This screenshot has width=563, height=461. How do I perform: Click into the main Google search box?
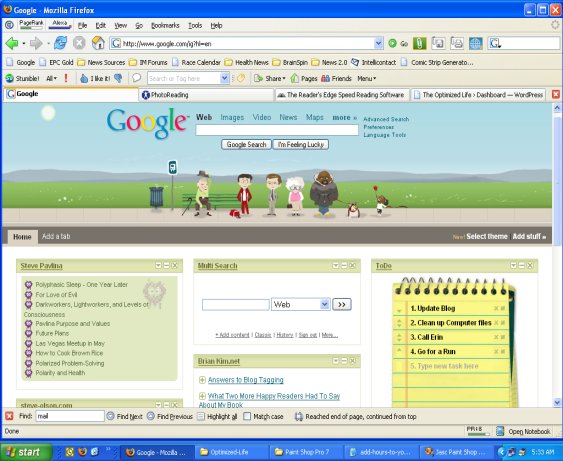click(277, 130)
